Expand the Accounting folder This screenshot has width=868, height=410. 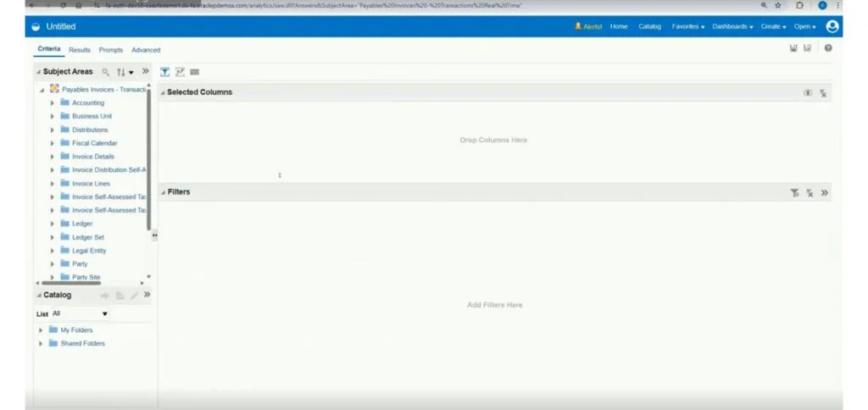click(52, 102)
